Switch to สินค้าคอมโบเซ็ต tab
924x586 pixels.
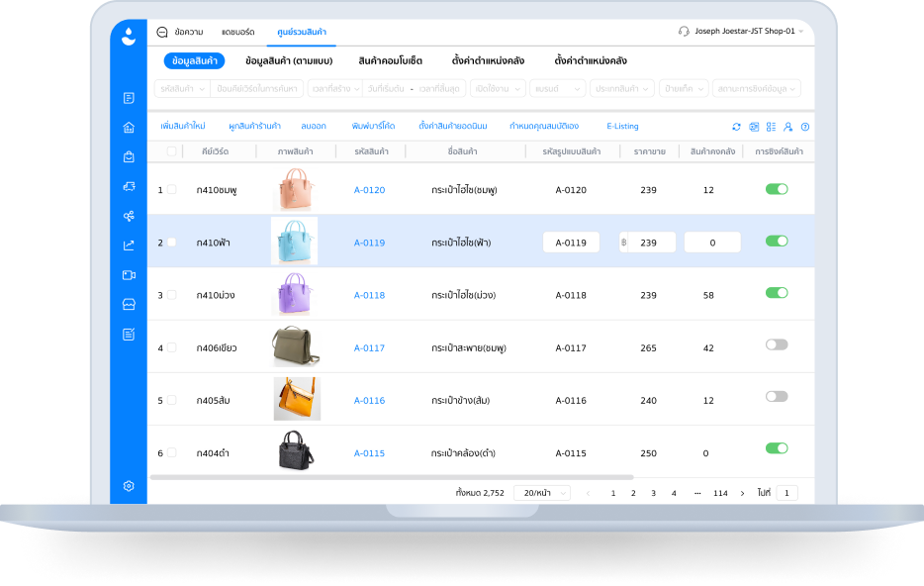coord(390,60)
